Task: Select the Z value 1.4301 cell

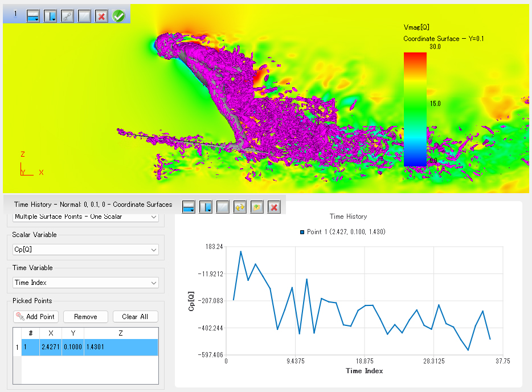Action: click(121, 347)
